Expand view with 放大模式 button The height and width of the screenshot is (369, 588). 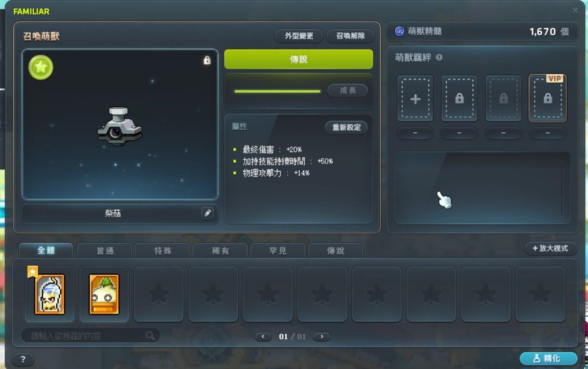point(550,248)
